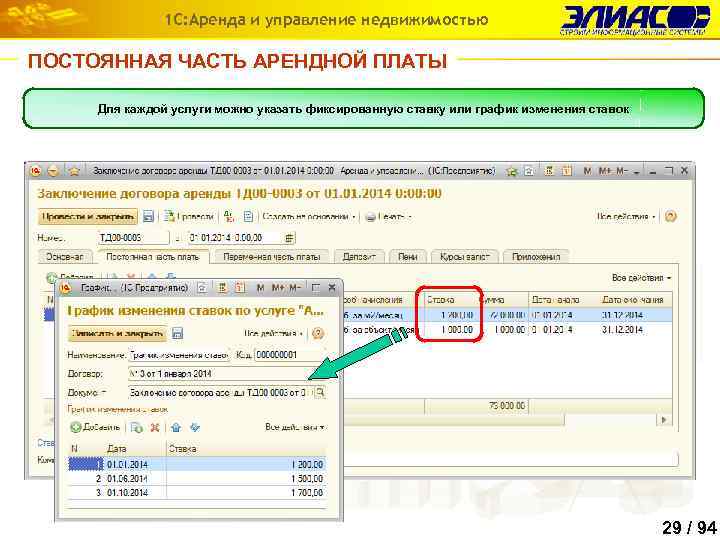Click M- button in contract title bar

(622, 171)
